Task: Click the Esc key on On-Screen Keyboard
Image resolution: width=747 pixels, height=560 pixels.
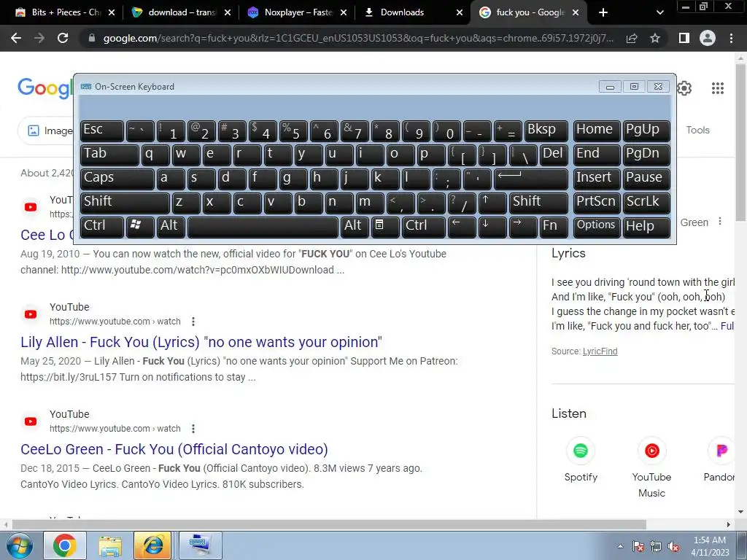Action: pos(102,130)
